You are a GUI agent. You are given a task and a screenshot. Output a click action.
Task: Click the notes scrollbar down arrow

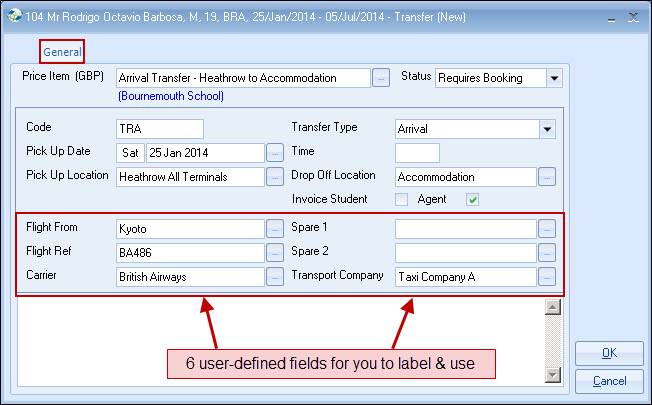point(550,375)
